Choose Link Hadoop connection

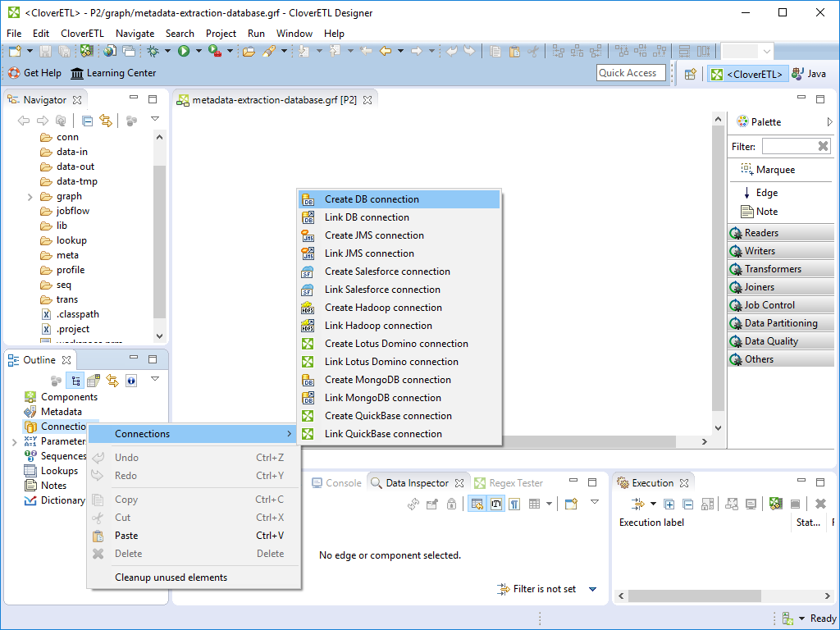click(x=399, y=326)
